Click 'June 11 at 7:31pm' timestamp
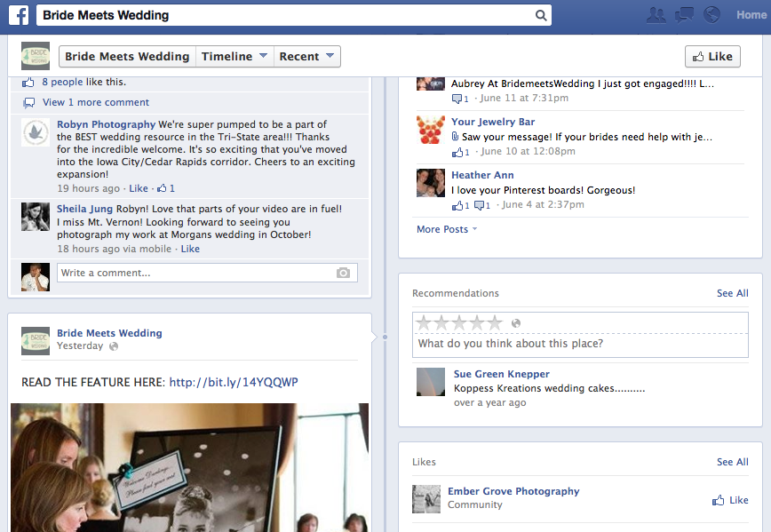 524,98
